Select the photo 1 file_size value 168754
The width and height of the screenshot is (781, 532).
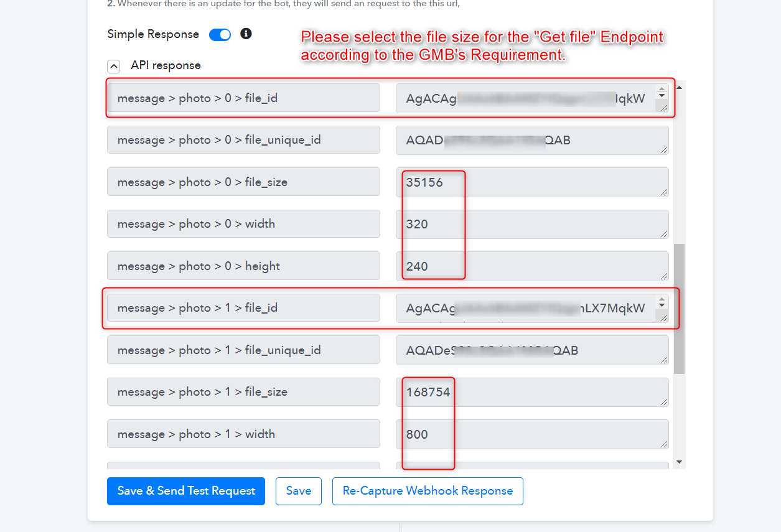click(x=428, y=392)
